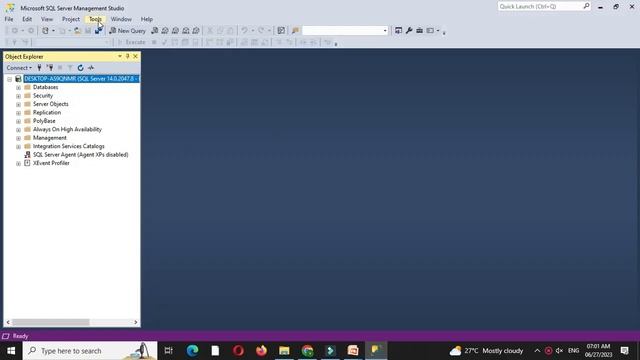640x360 pixels.
Task: Expand the PolyBase folder
Action: click(x=18, y=121)
